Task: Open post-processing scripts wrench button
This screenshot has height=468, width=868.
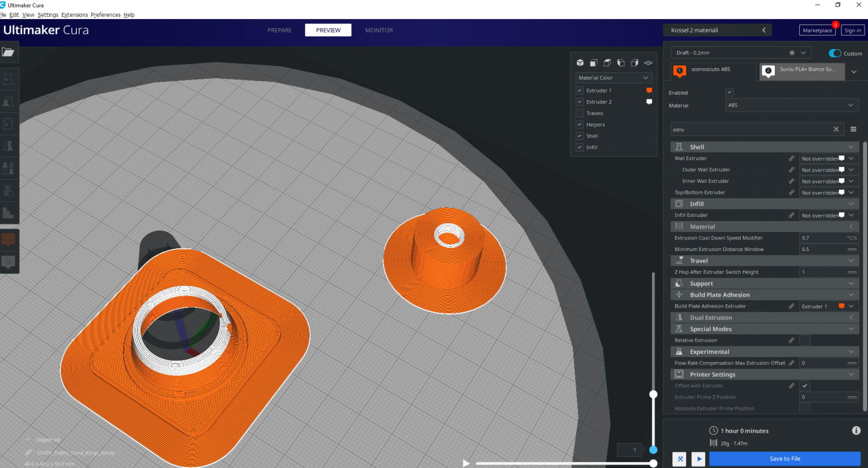Action: click(x=680, y=459)
